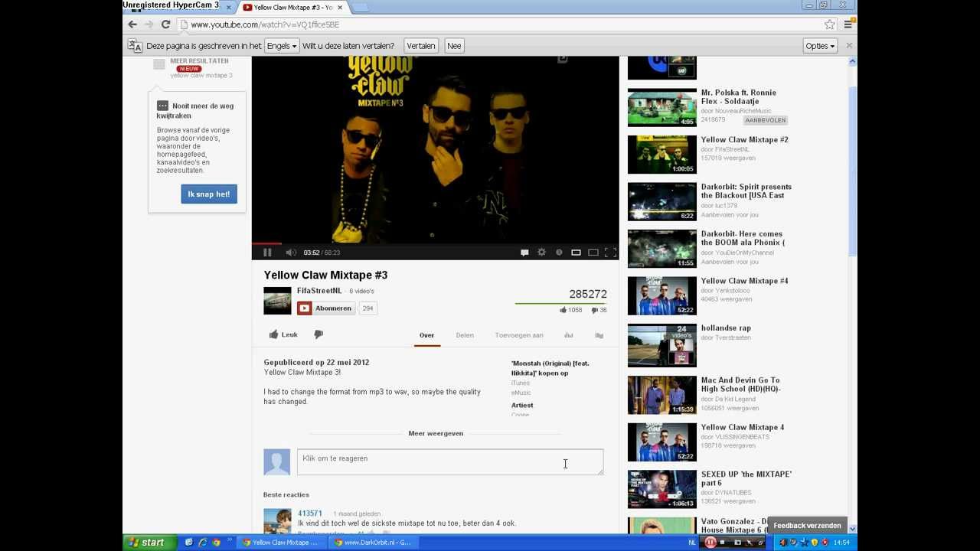Open commenter 413571 profile link
Image resolution: width=980 pixels, height=551 pixels.
tap(310, 514)
